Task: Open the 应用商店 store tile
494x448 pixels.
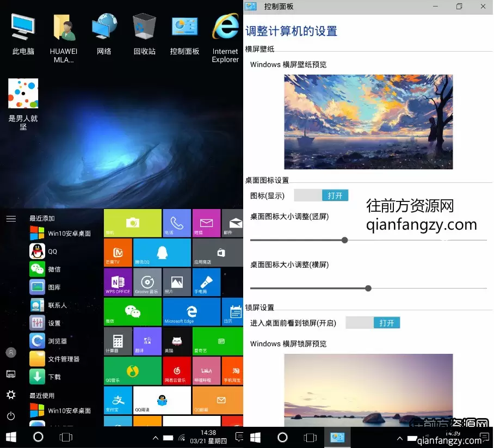Action: [218, 253]
